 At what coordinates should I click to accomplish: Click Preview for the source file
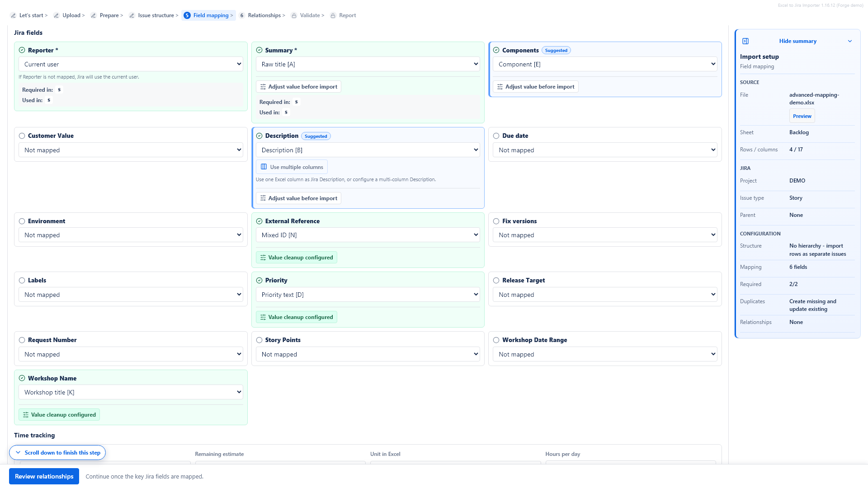802,116
